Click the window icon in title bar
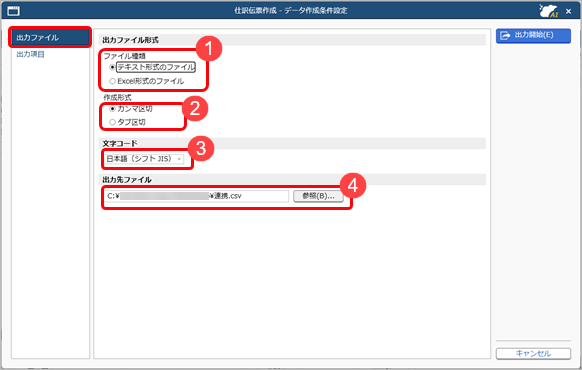Screen dimensions: 582x370 (14, 11)
